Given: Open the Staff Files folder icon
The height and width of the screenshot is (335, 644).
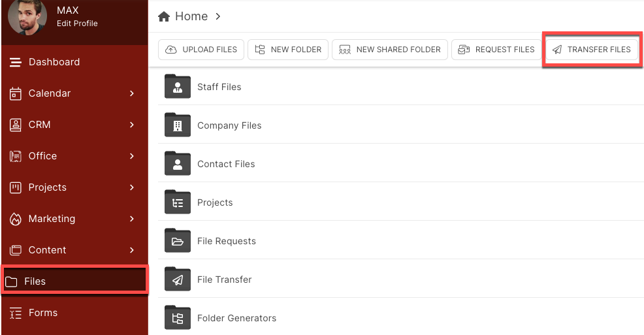Looking at the screenshot, I should click(x=178, y=86).
